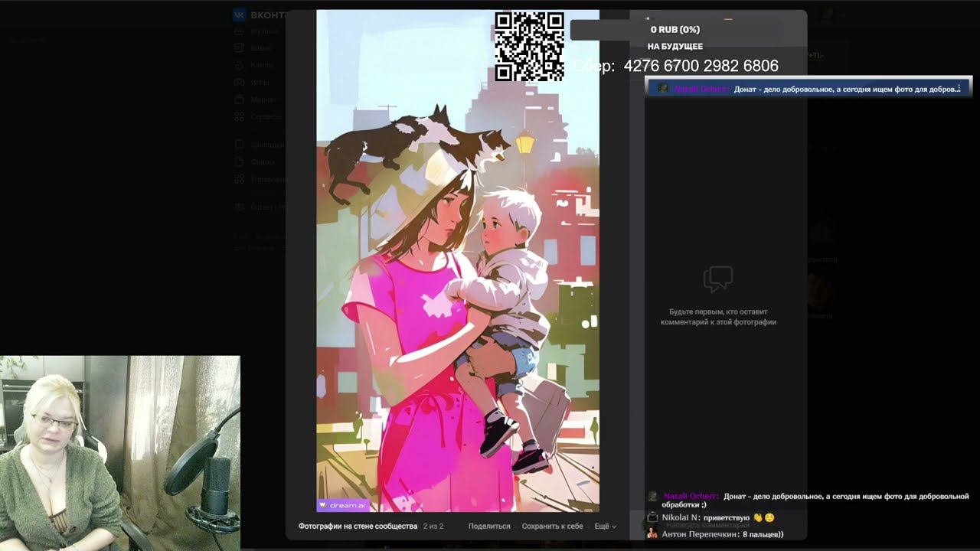Click the '0 RUB (0%)' donation goal text

pyautogui.click(x=675, y=30)
